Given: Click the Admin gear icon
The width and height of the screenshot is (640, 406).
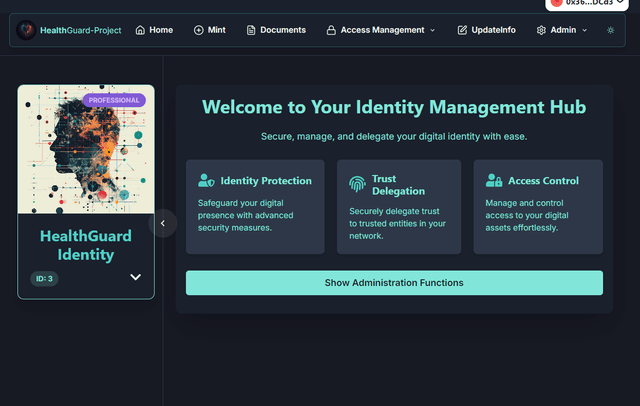Looking at the screenshot, I should pos(541,30).
